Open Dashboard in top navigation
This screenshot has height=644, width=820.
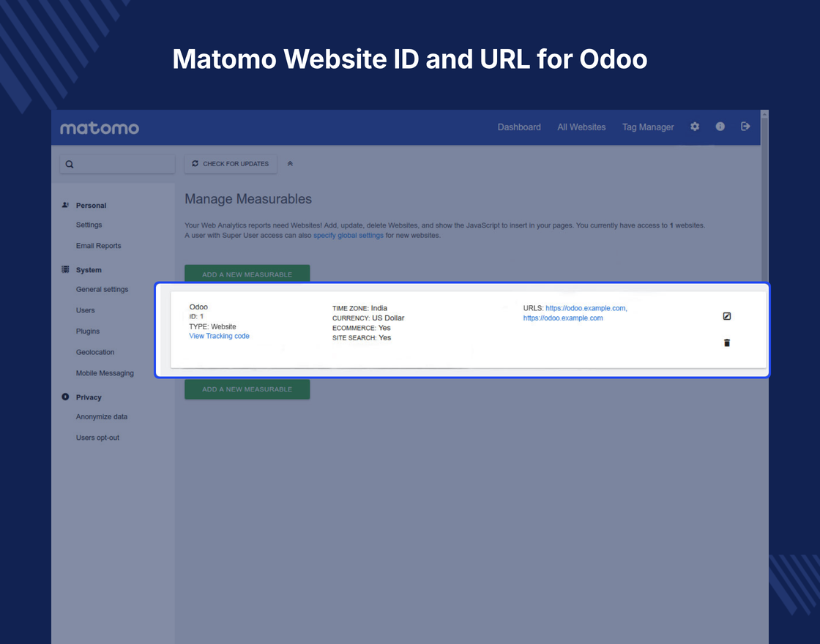(x=519, y=127)
